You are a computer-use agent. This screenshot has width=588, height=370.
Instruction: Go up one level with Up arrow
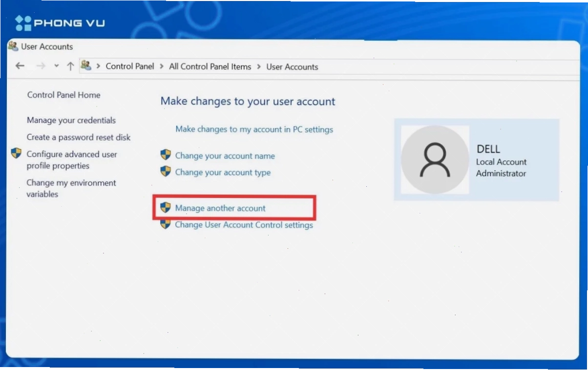tap(70, 66)
